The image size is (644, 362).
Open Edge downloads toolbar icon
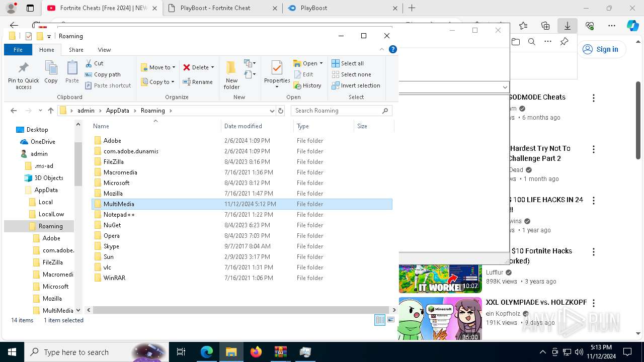[x=568, y=26]
